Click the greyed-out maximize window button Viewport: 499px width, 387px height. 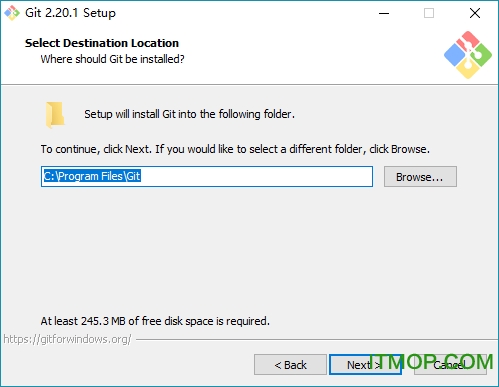point(429,13)
